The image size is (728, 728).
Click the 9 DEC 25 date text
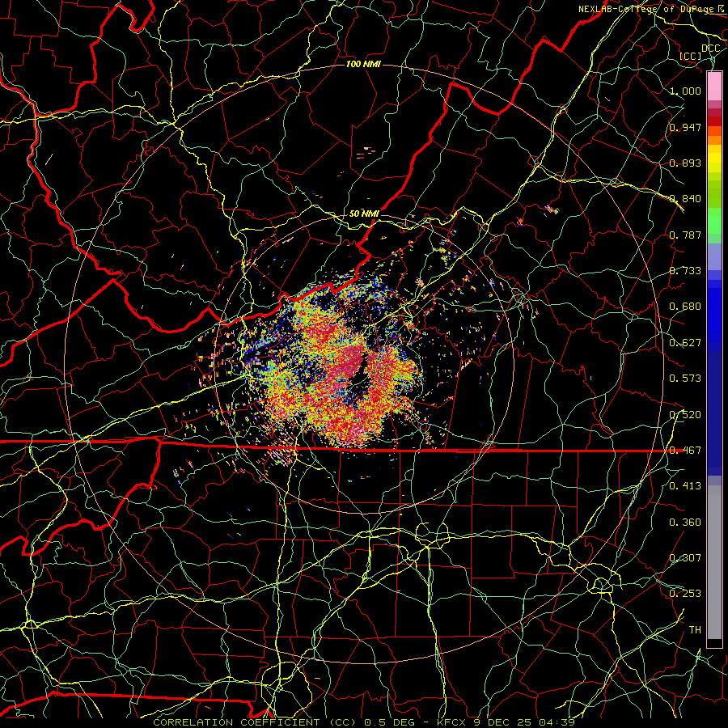coord(504,722)
